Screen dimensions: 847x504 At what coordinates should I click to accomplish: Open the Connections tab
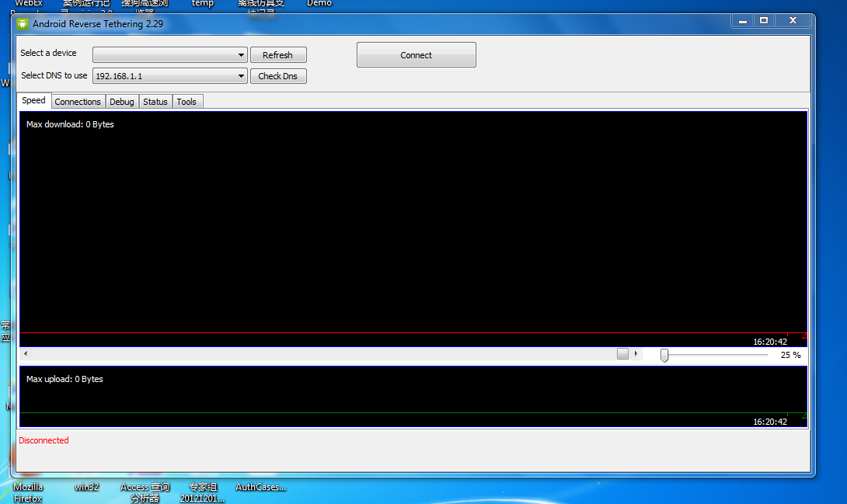(x=78, y=102)
